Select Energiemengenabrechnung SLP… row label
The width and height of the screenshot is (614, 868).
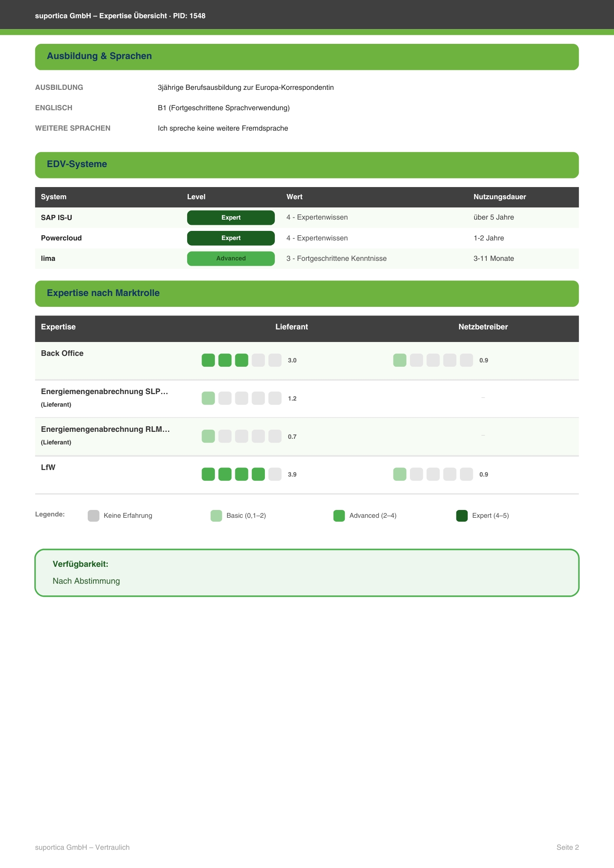pyautogui.click(x=105, y=391)
